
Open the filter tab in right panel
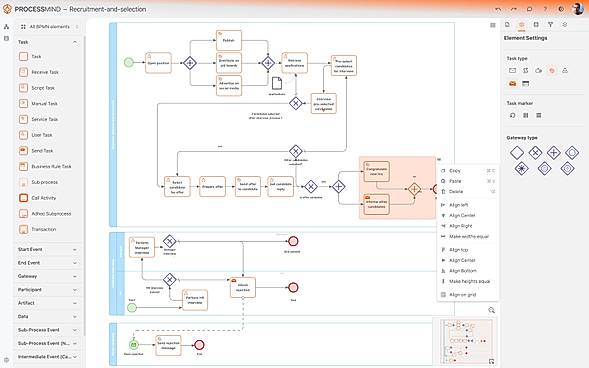click(550, 24)
